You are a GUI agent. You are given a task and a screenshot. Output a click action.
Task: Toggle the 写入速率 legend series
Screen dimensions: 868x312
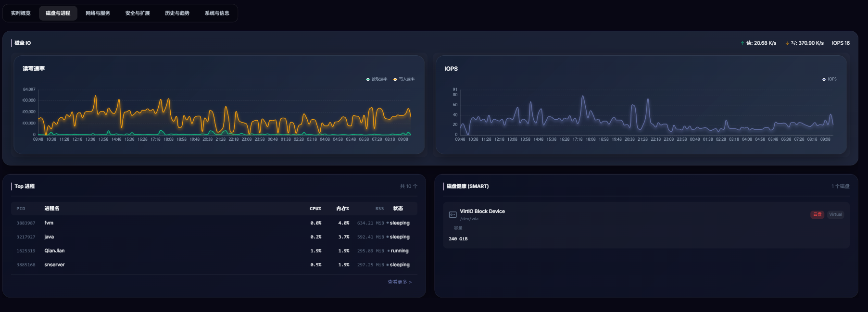click(404, 79)
